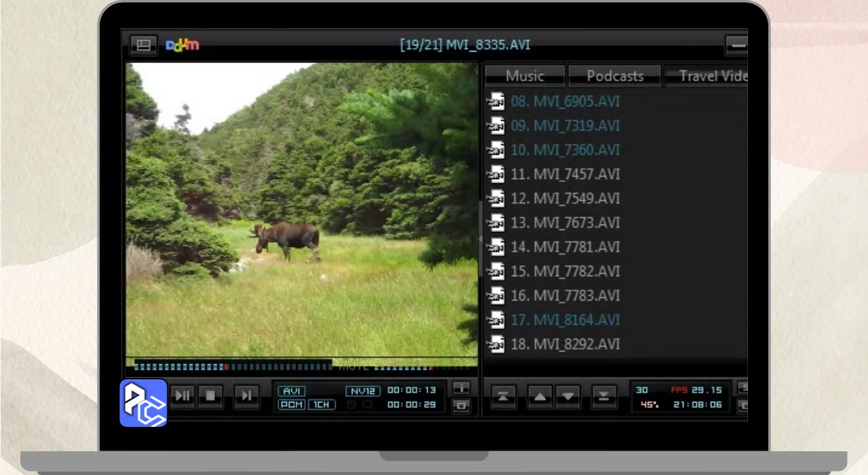The height and width of the screenshot is (475, 868).
Task: Skip to the next file
Action: tap(247, 396)
